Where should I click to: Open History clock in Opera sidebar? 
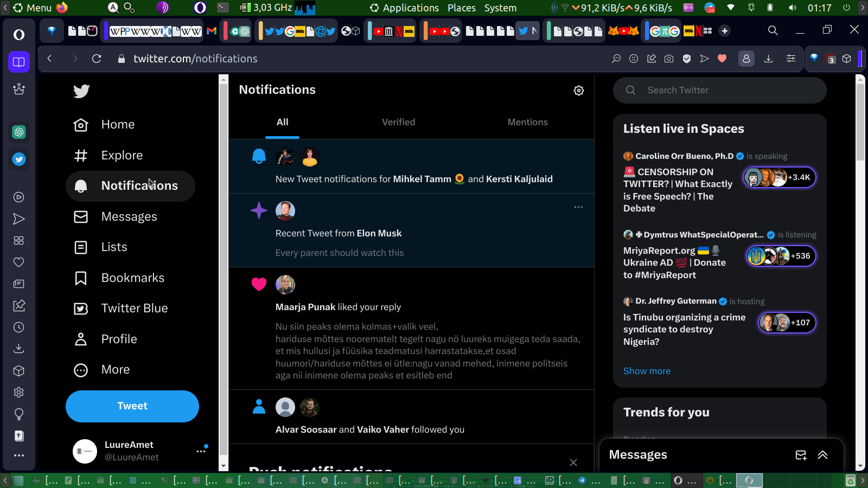tap(19, 328)
